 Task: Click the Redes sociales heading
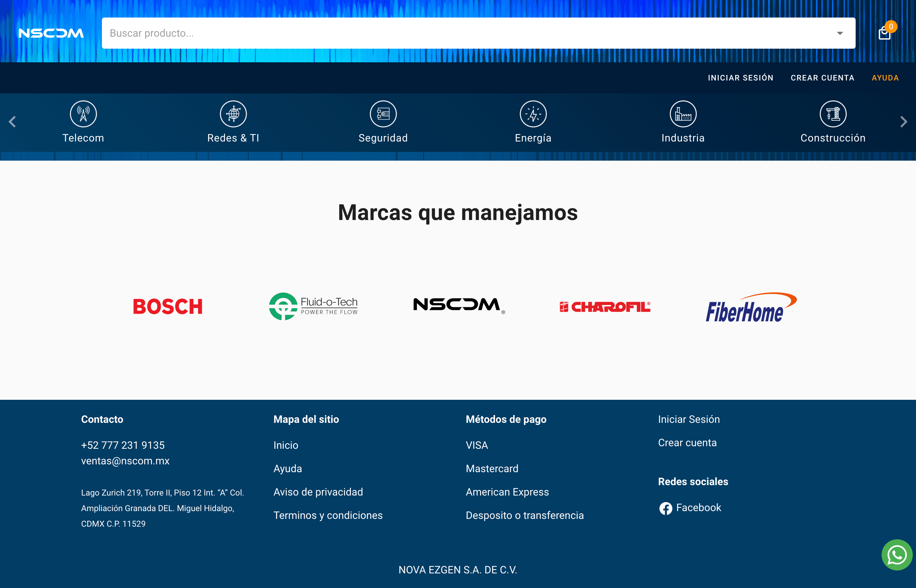[693, 482]
